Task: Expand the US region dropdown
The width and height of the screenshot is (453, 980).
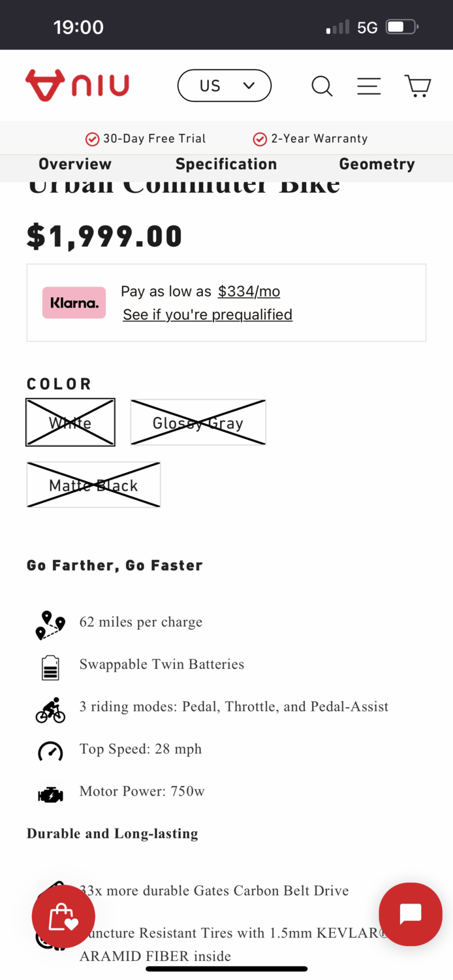Action: coord(224,86)
